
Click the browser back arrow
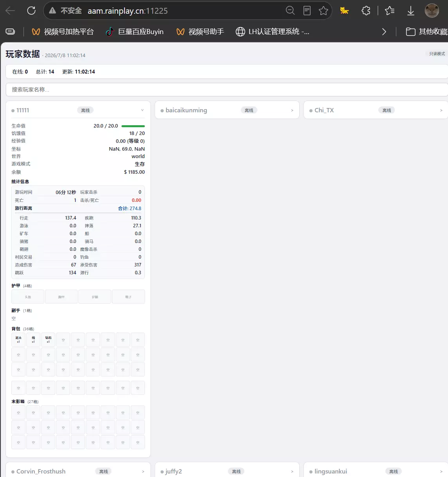tap(11, 11)
